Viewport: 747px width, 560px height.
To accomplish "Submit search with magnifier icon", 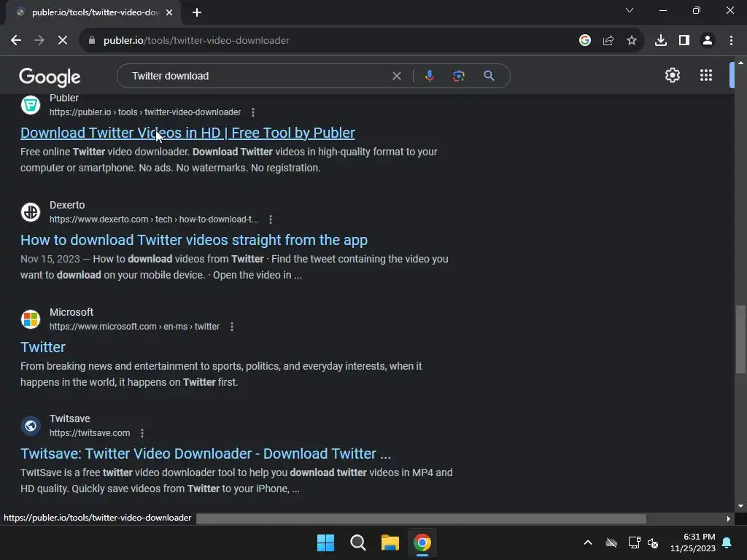I will pos(489,76).
